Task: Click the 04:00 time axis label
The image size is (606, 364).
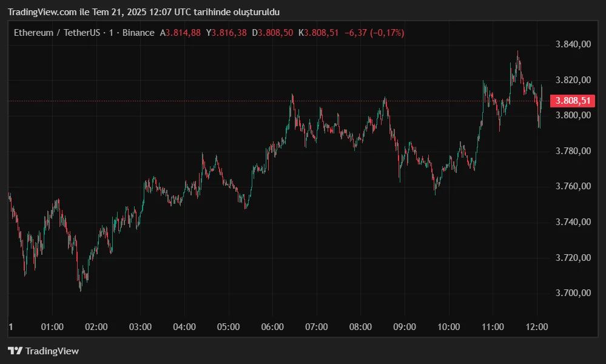Action: 184,327
